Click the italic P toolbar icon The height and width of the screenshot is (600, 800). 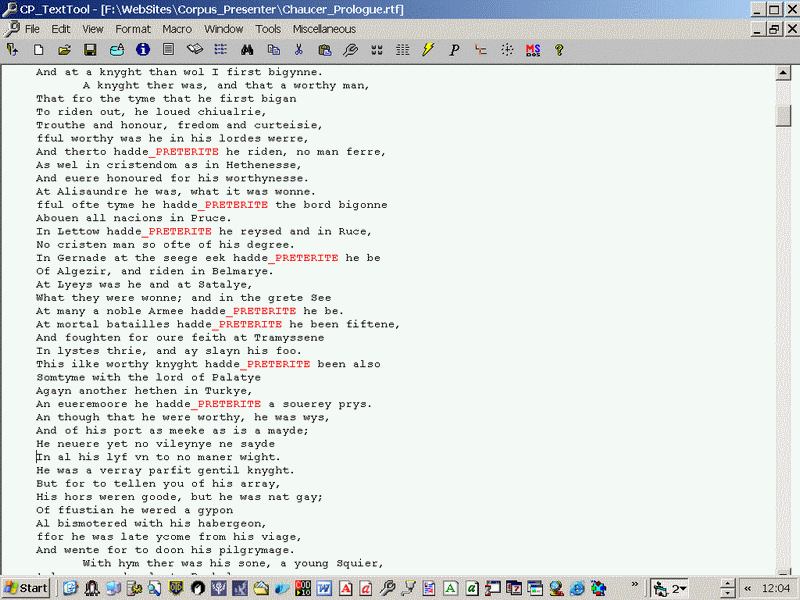454,49
